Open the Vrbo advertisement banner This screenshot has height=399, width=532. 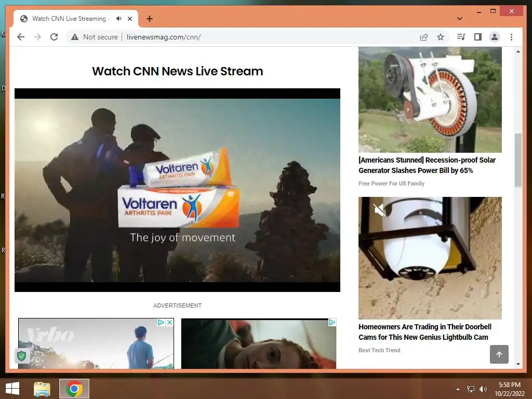[96, 343]
